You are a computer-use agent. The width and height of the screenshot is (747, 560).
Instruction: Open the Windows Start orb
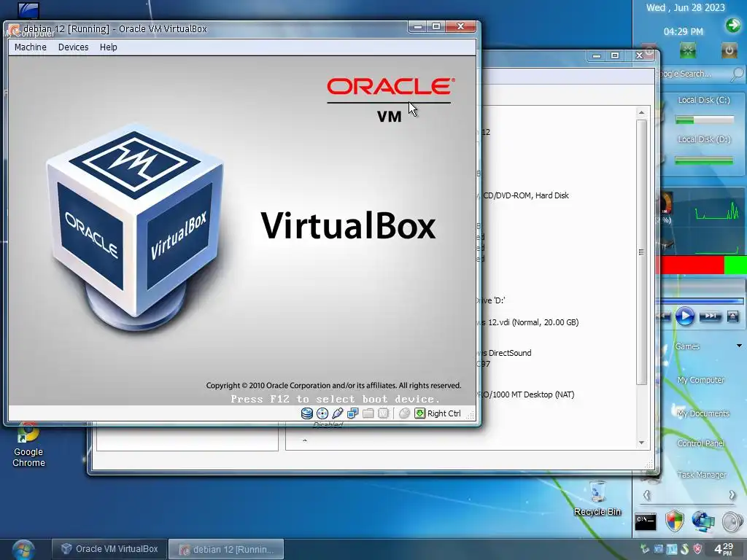coord(23,550)
